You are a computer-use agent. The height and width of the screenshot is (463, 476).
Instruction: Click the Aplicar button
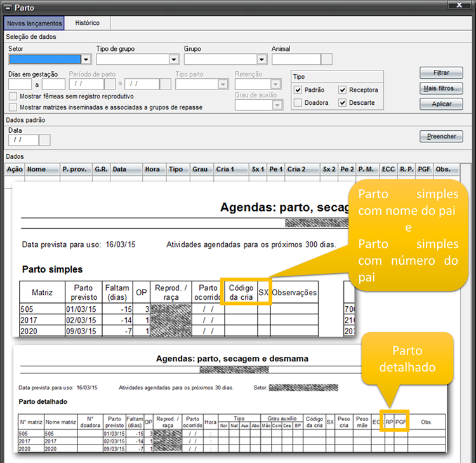point(441,104)
